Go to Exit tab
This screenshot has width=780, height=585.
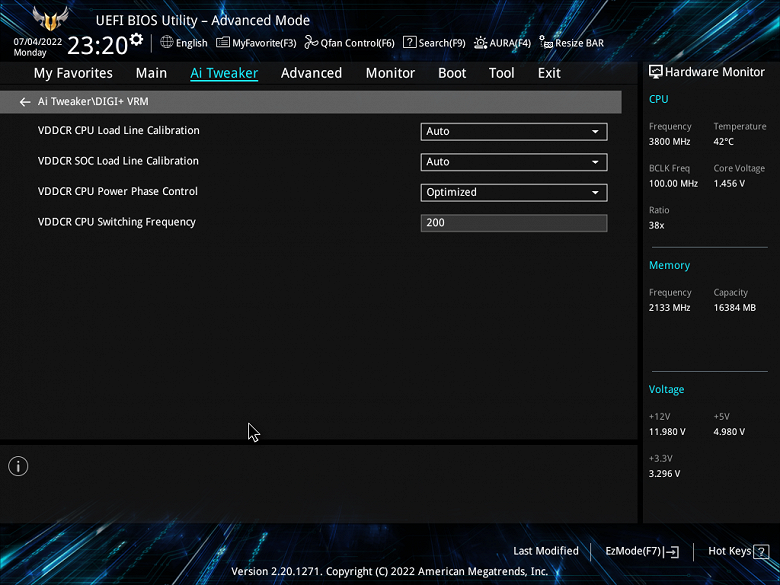click(549, 73)
